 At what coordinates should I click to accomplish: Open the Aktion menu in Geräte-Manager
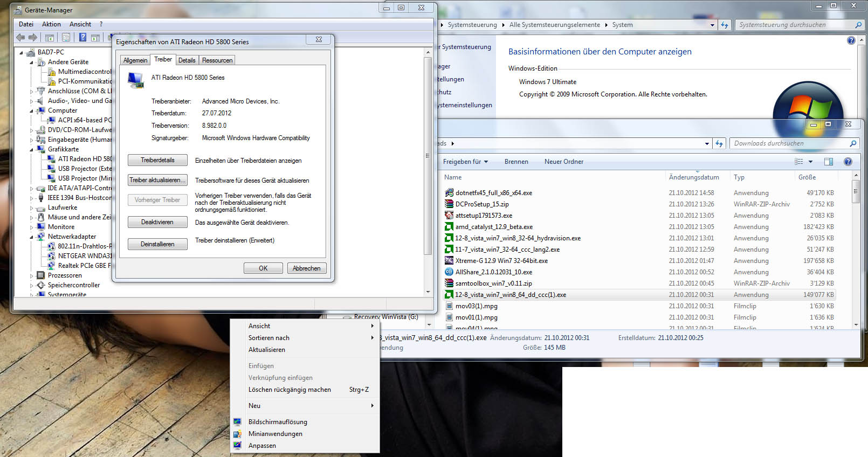[x=51, y=24]
